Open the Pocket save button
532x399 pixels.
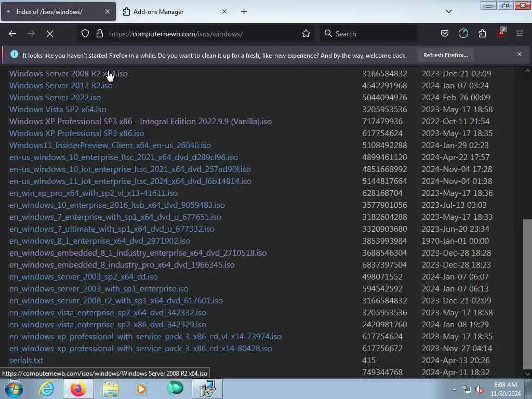point(445,34)
